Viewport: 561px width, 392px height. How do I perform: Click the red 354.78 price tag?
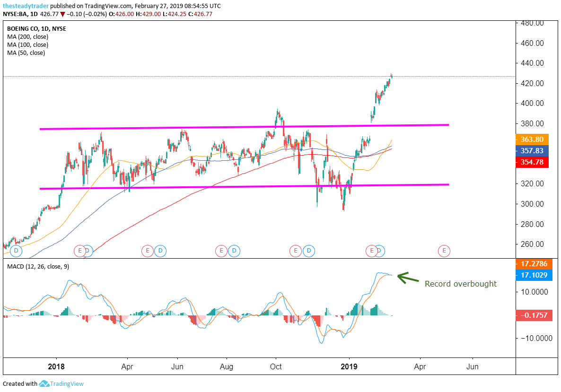[532, 162]
